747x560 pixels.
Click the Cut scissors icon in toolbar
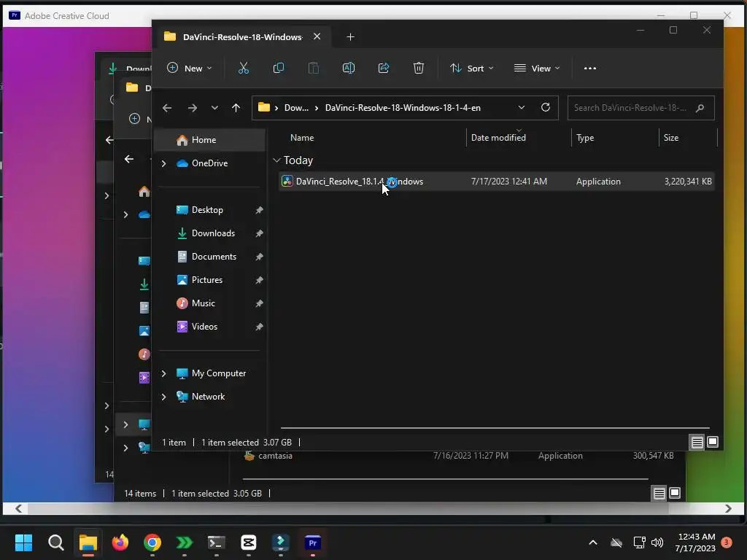coord(244,68)
